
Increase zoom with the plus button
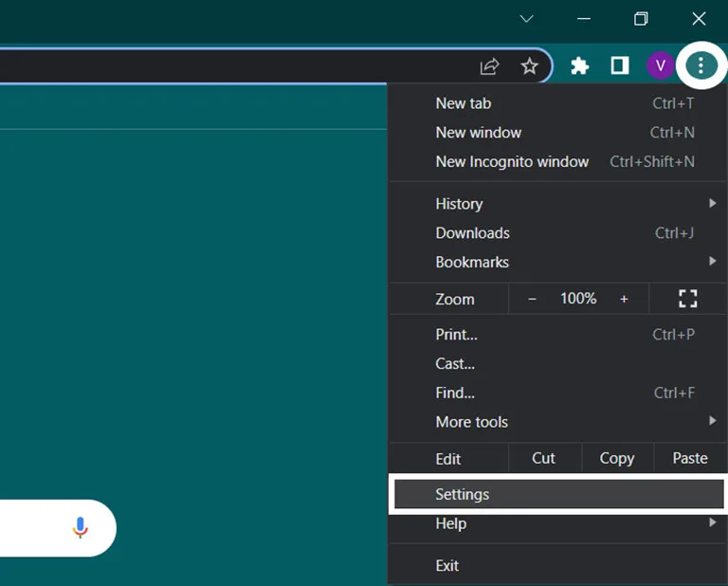tap(624, 299)
